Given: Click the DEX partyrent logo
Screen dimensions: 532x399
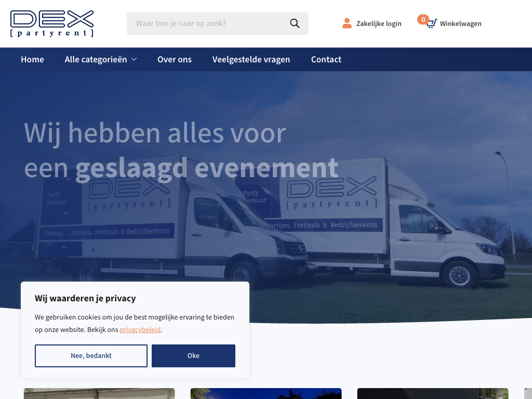Looking at the screenshot, I should coord(52,23).
